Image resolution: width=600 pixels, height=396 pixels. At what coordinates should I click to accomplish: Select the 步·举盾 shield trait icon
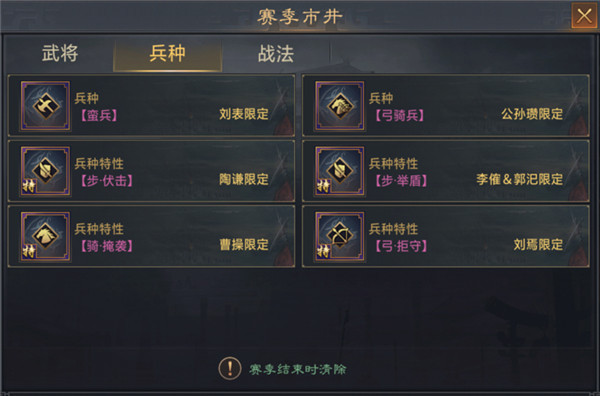point(340,171)
